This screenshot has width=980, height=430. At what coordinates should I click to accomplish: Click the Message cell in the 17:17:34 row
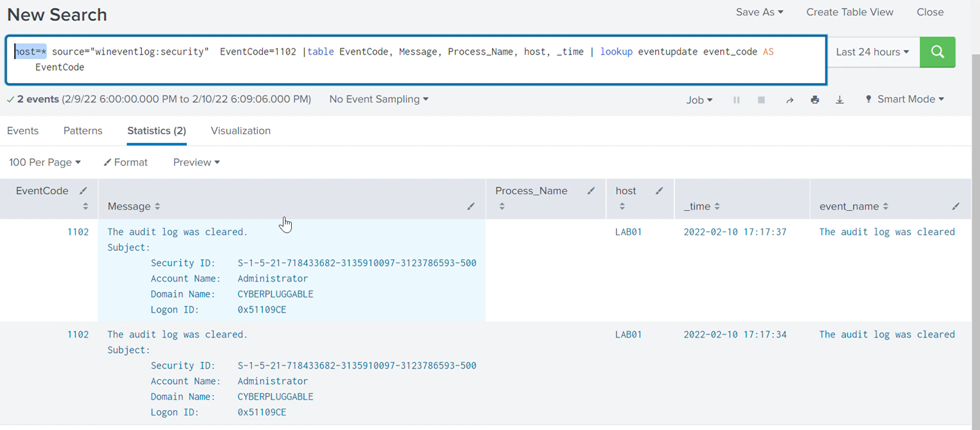[x=292, y=373]
